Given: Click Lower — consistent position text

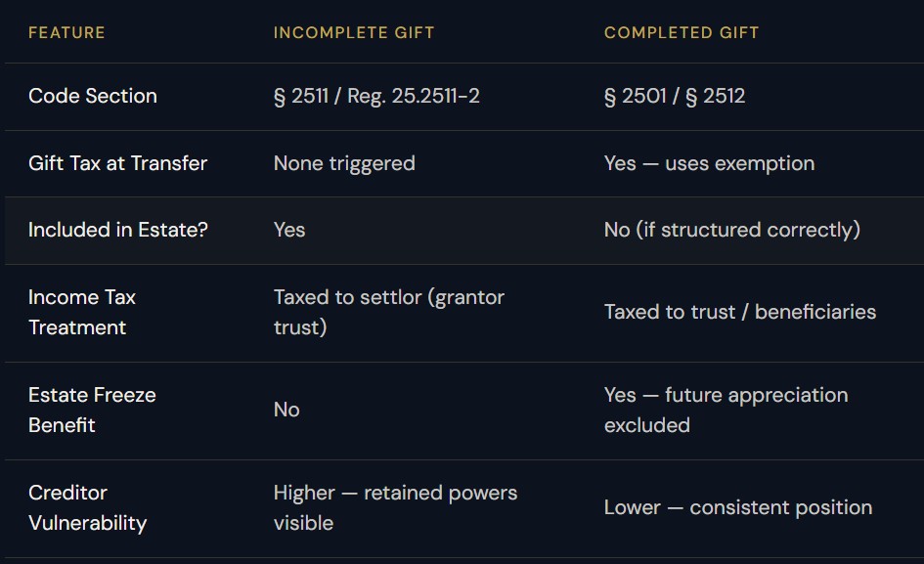Looking at the screenshot, I should (x=738, y=507).
